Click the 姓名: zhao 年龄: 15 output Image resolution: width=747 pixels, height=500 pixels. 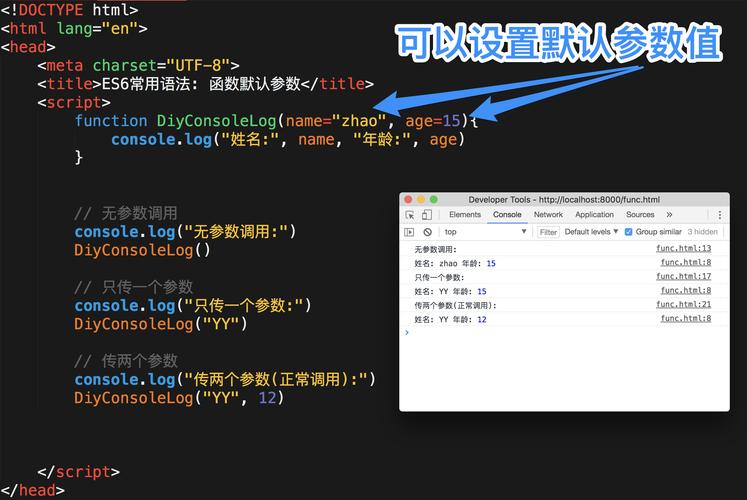[x=455, y=263]
